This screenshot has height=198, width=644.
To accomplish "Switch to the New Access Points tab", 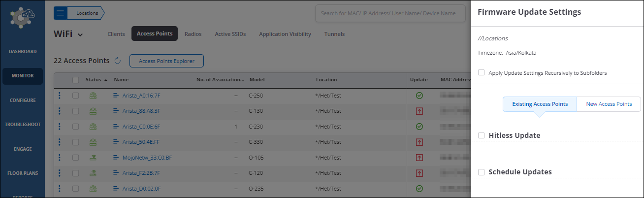I will [x=609, y=104].
